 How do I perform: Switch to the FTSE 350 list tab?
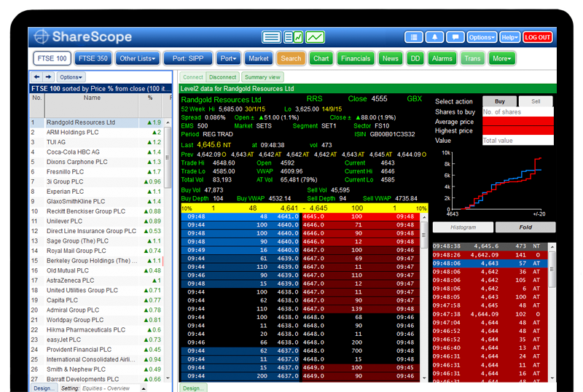tap(93, 58)
